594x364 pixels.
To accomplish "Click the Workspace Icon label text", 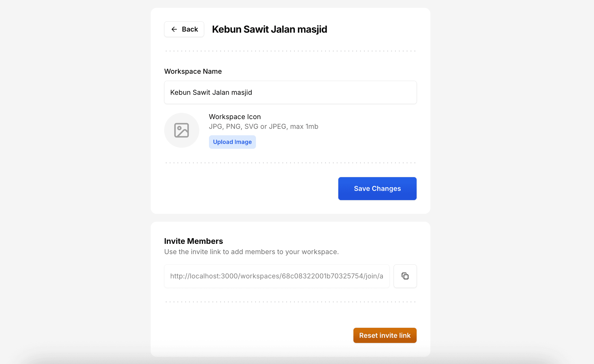I will click(x=234, y=116).
